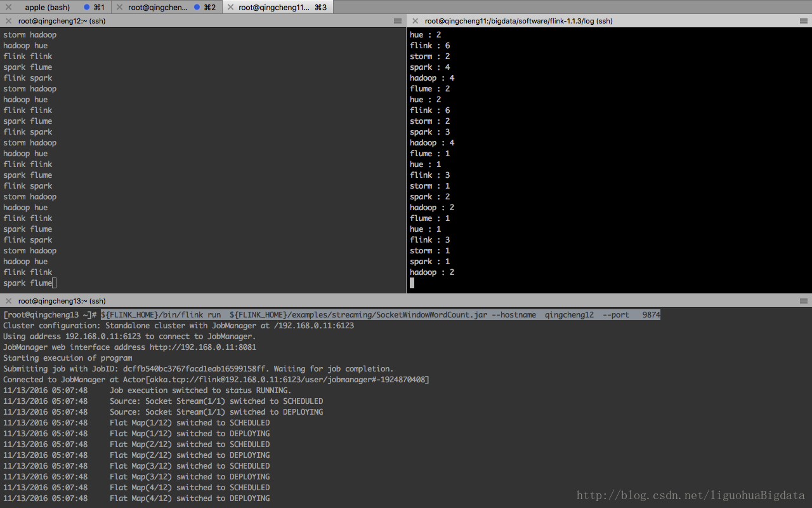Click the 'spark : 2' output line
Viewport: 812px width, 508px height.
(x=430, y=197)
